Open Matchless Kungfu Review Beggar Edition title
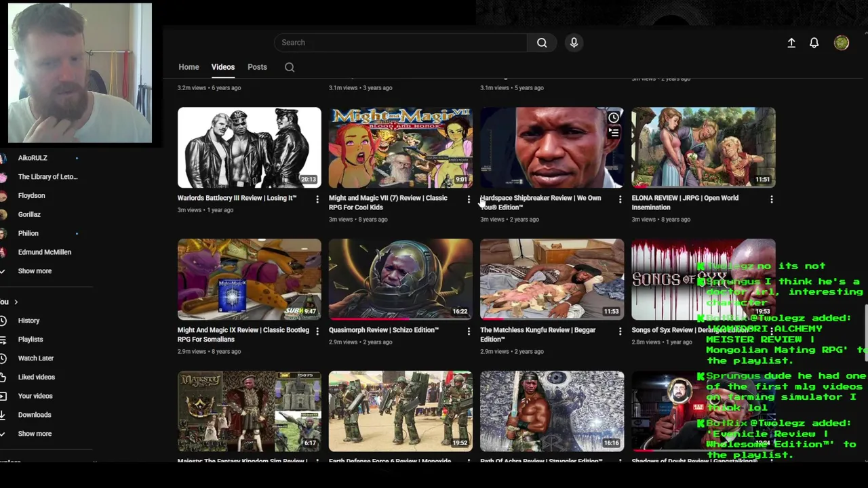868x488 pixels. [538, 335]
